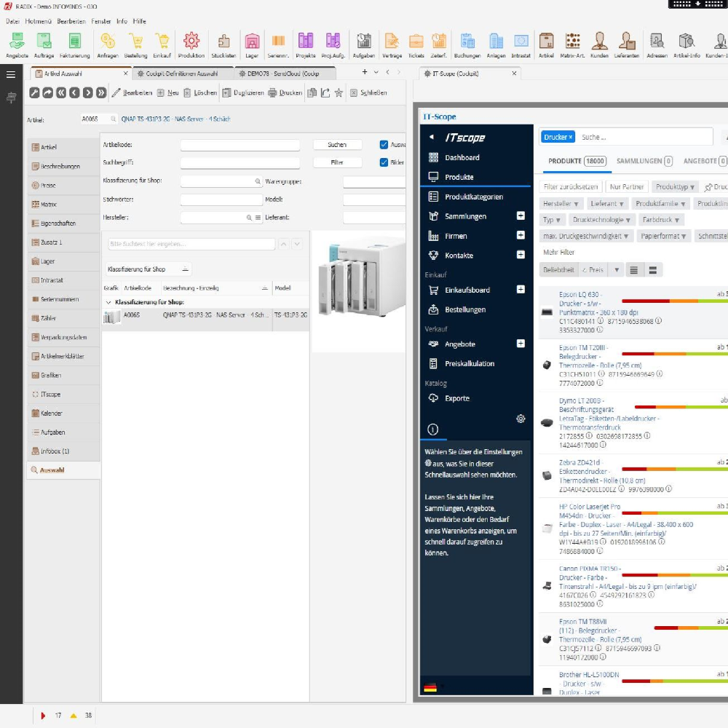Open the Hersteller filter dropdown in ITscope
This screenshot has width=728, height=728.
click(561, 204)
